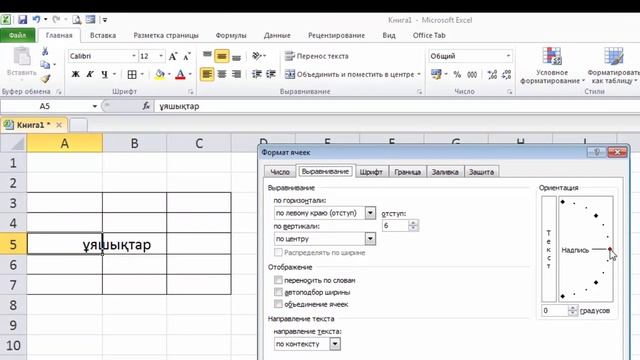640x360 pixels.
Task: Click the vertical Текст orientation box
Action: click(x=549, y=249)
